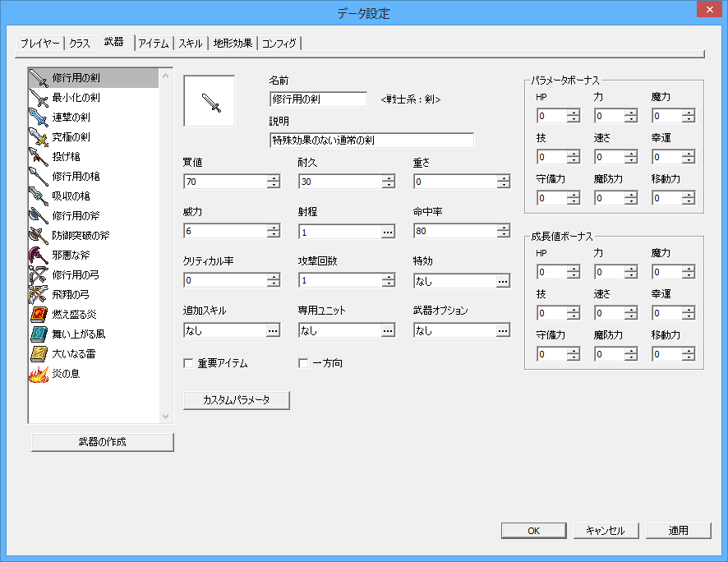
Task: Select the 究極の剣 weapon icon
Action: point(39,137)
